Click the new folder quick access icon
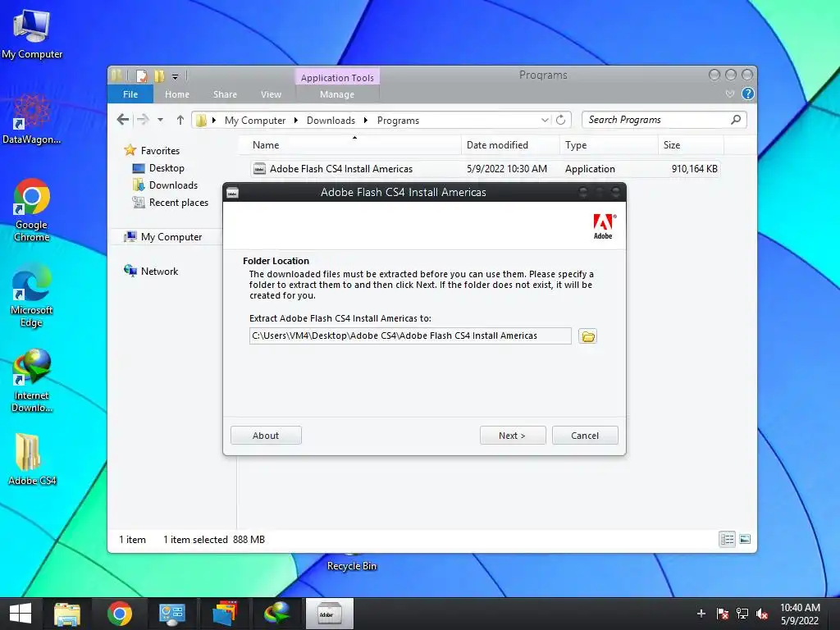This screenshot has width=840, height=630. tap(159, 76)
